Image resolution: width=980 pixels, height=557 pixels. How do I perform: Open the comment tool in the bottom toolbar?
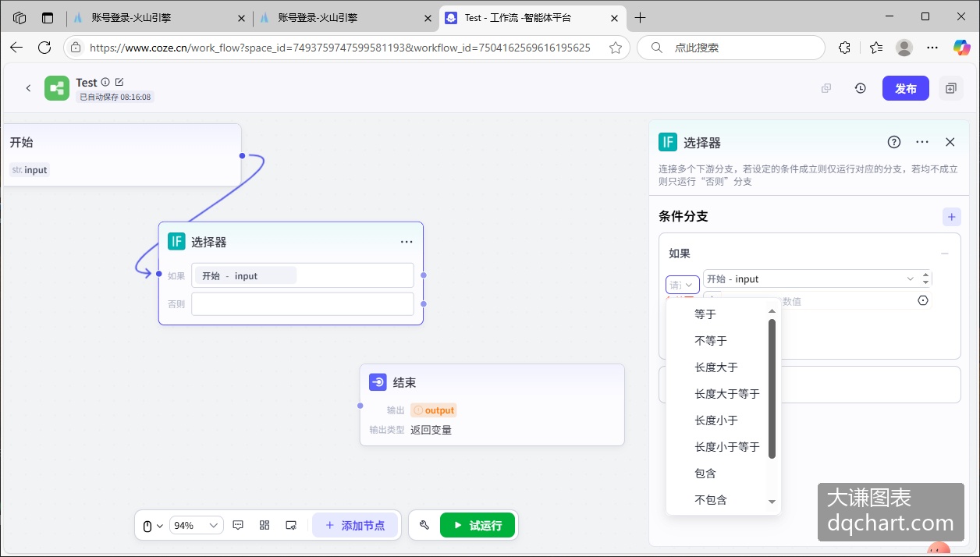pos(239,526)
